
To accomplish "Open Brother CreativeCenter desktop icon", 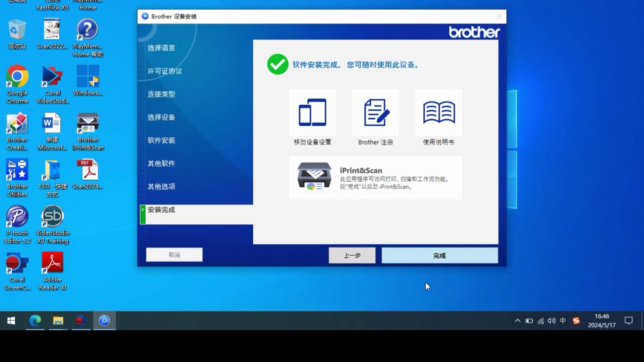I will click(x=17, y=132).
